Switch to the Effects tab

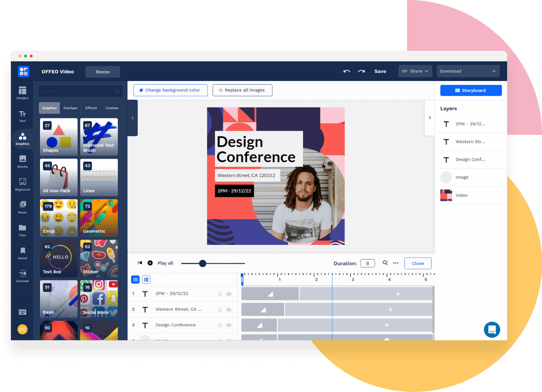pyautogui.click(x=91, y=108)
